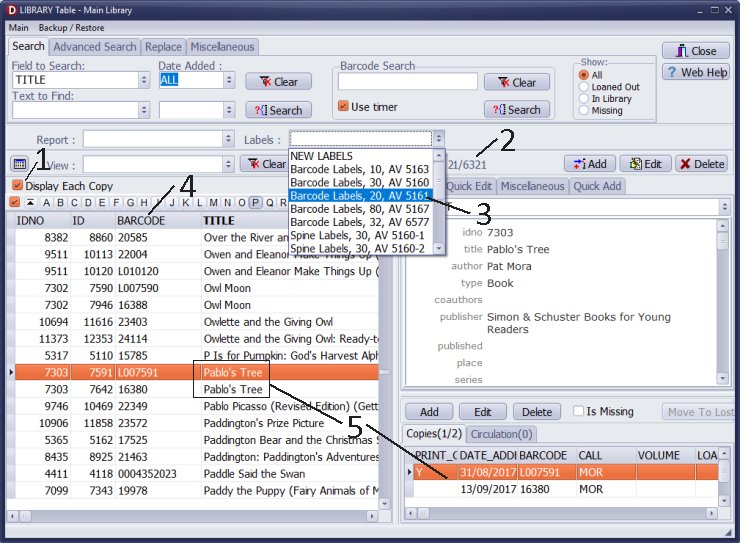
Task: Jump to the top with the up-arrow alphabet button
Action: pyautogui.click(x=30, y=203)
